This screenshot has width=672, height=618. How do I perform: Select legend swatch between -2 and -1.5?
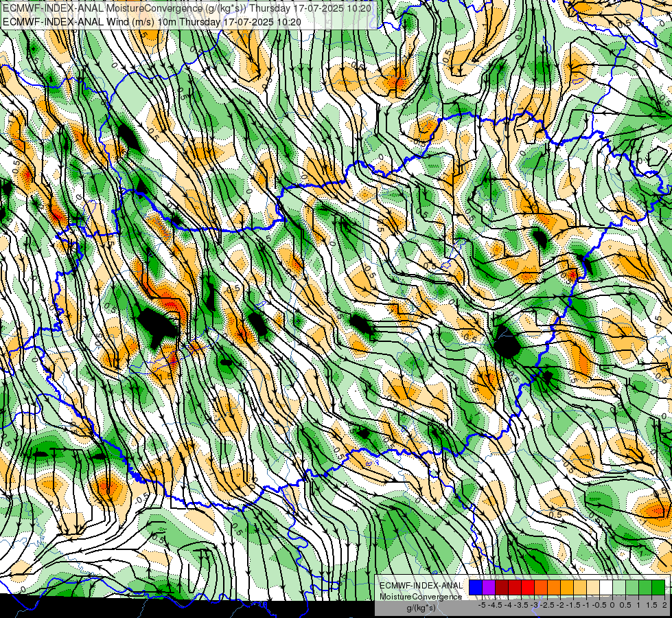568,587
